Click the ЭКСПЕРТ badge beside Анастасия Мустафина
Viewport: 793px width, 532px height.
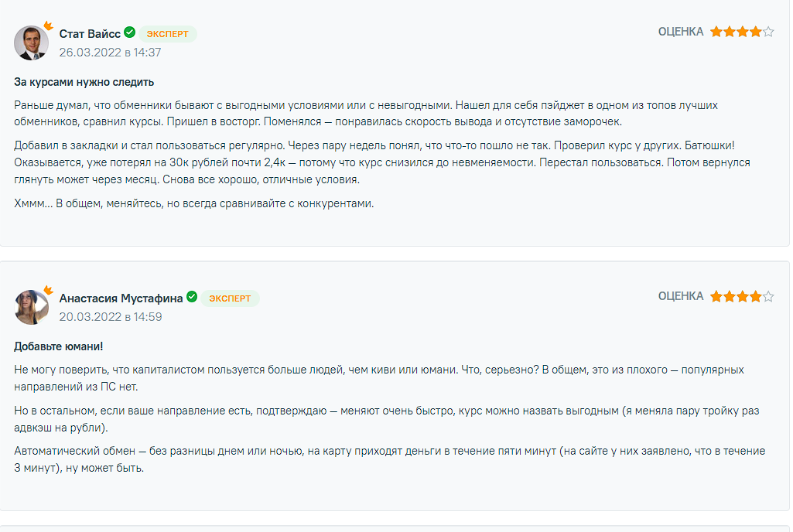point(230,297)
